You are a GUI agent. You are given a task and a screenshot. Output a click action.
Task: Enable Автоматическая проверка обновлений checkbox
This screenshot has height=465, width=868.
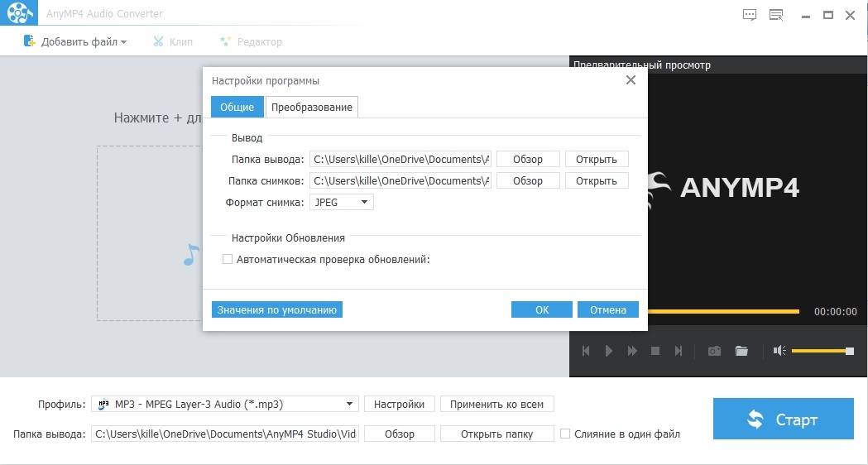tap(227, 259)
